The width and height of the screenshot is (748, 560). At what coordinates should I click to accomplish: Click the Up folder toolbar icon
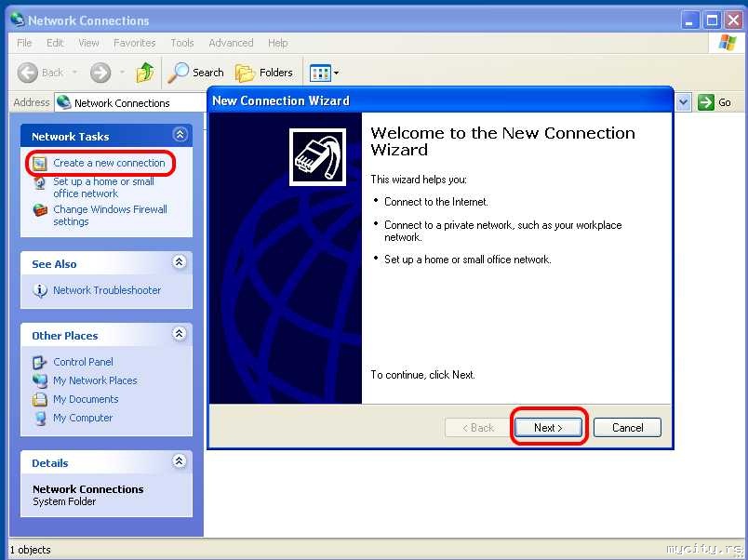point(145,73)
